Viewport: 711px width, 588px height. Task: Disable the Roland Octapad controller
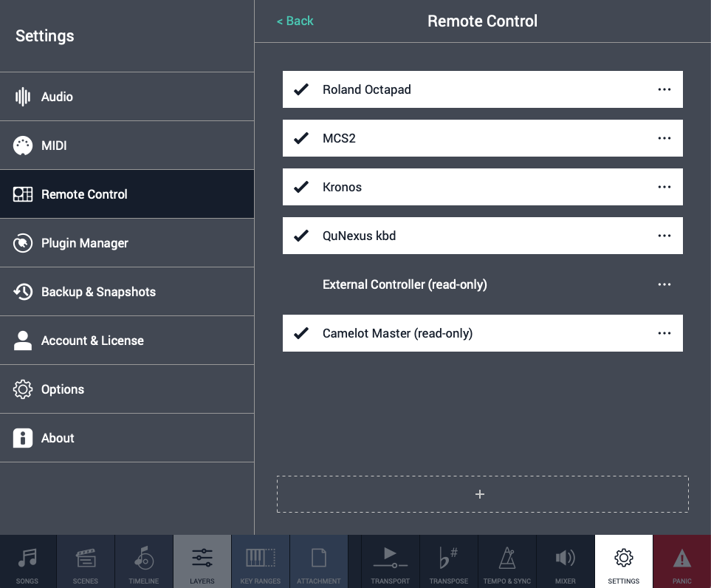[x=301, y=89]
